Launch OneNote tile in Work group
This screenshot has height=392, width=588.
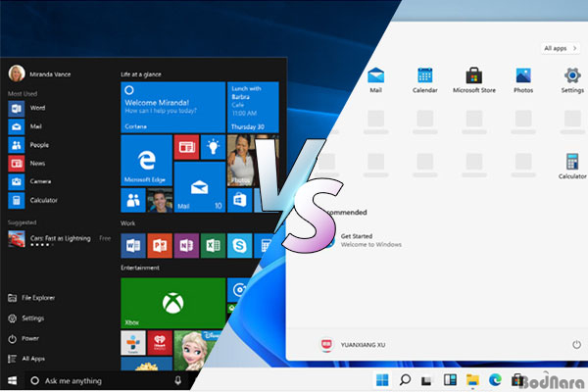pos(186,246)
